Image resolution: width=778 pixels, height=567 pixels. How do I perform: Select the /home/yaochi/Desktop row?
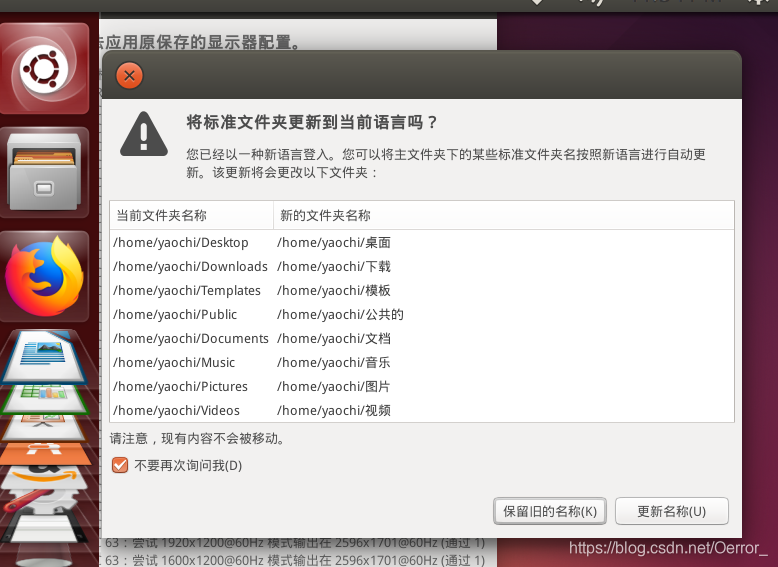click(422, 243)
